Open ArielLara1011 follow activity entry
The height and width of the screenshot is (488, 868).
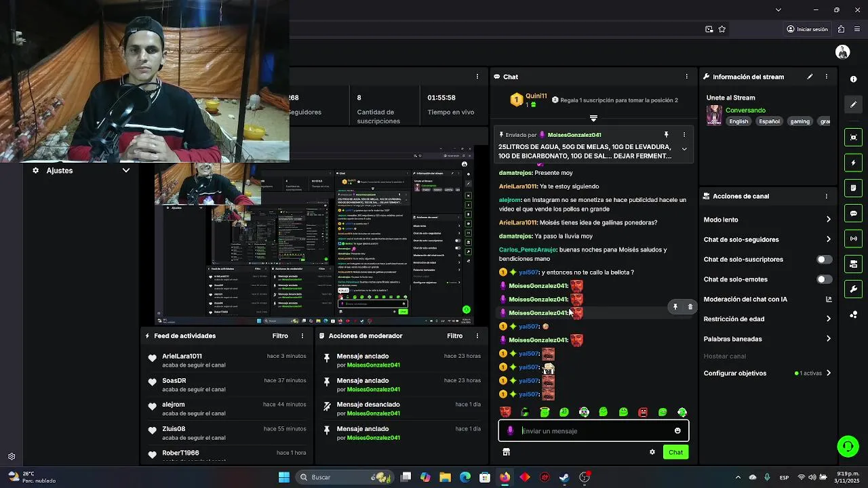[x=226, y=361]
